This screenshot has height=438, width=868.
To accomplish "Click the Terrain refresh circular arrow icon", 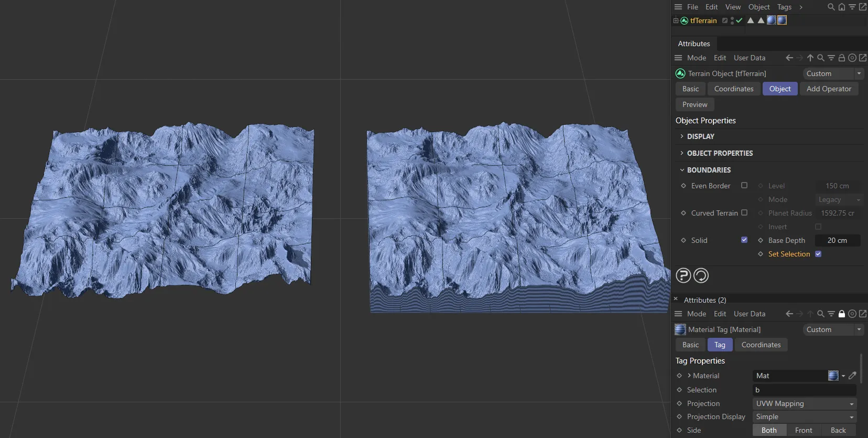I will tap(701, 275).
